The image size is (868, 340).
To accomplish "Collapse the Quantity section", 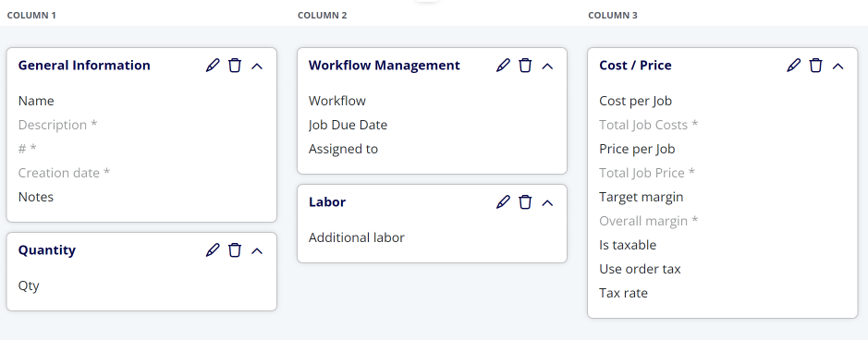I will pyautogui.click(x=257, y=250).
